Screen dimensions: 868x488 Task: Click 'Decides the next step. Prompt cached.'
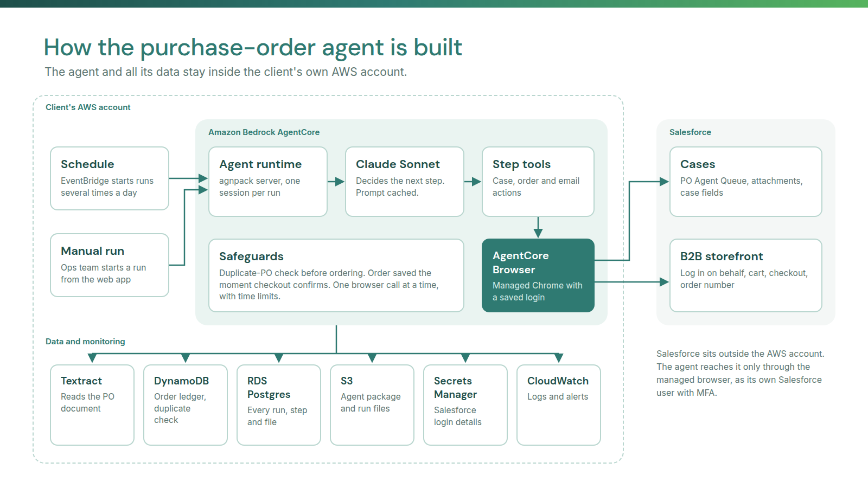pos(400,187)
